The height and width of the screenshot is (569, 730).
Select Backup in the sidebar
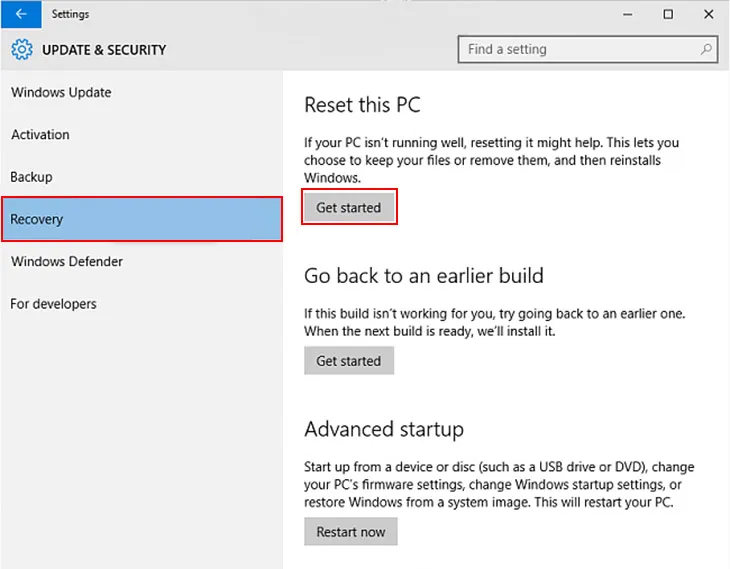(x=31, y=177)
